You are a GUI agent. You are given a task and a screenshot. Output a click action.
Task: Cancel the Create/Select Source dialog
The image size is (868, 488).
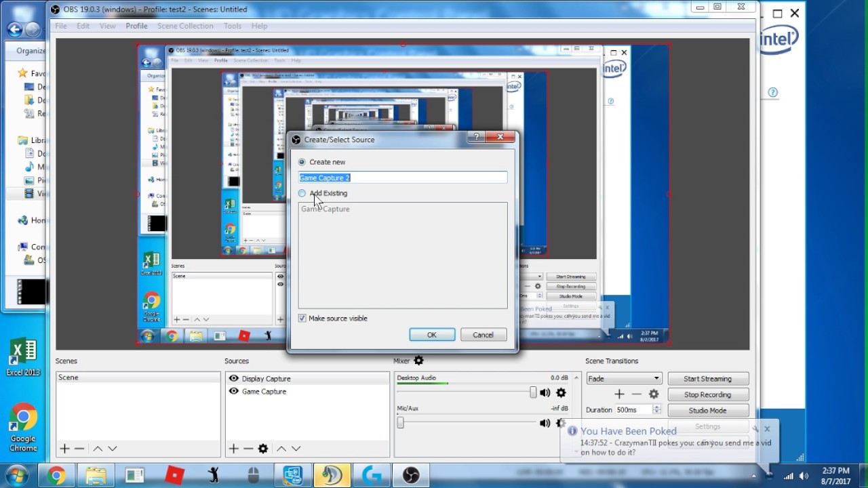(x=483, y=335)
